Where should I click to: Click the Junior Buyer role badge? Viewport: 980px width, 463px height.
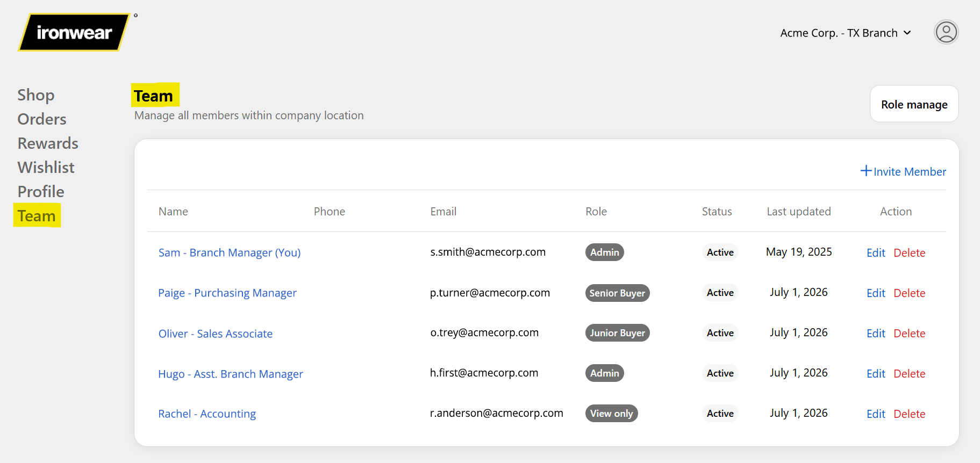tap(617, 333)
